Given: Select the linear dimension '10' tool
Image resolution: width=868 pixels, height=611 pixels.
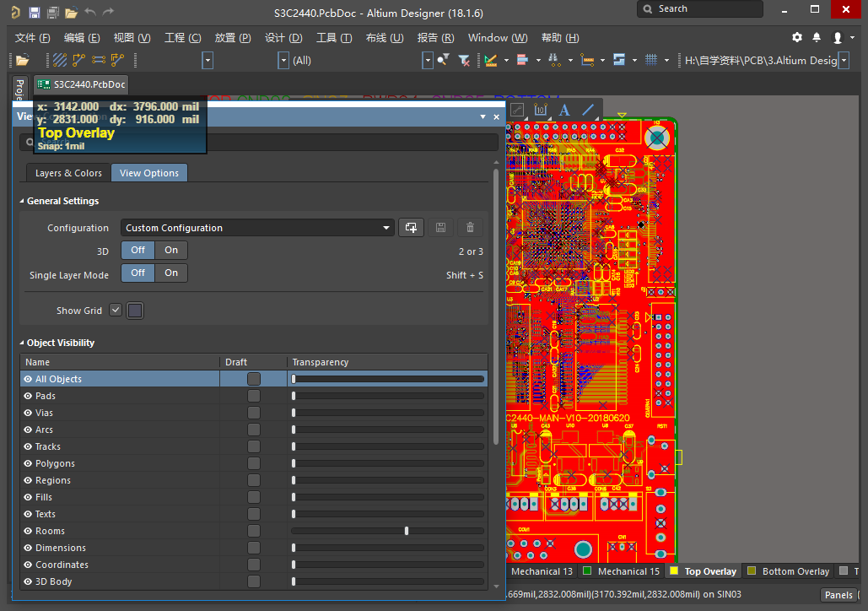Looking at the screenshot, I should (x=540, y=110).
